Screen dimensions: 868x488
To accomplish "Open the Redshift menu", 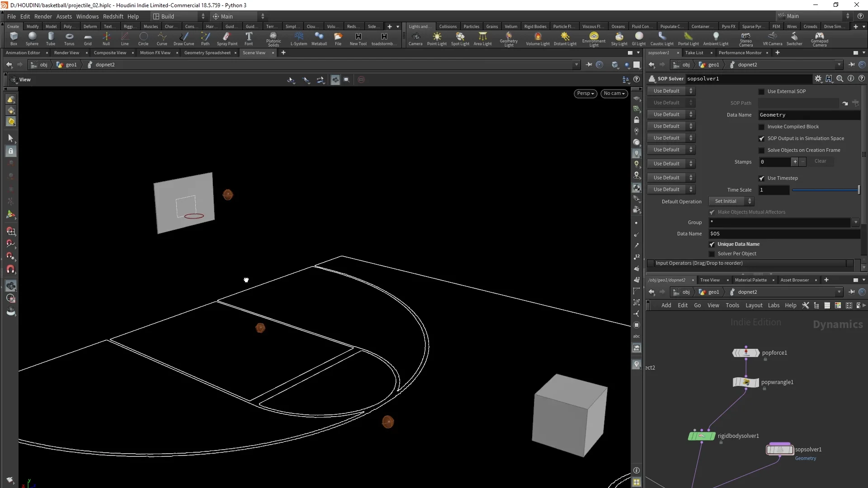I will click(113, 17).
